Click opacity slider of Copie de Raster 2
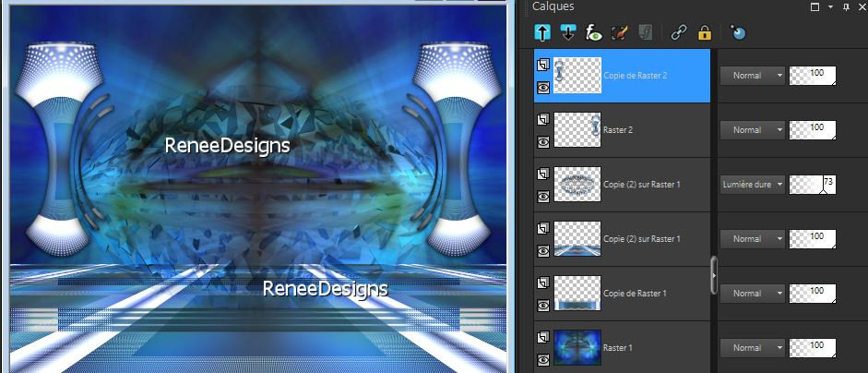868x373 pixels. (x=812, y=76)
